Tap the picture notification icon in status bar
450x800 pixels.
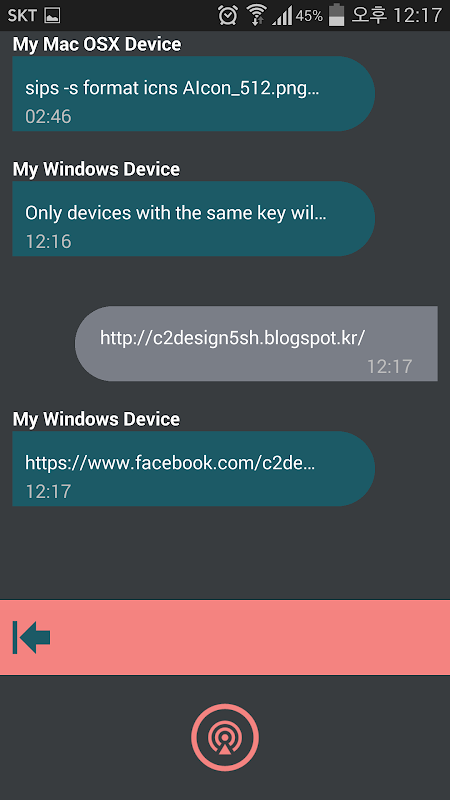[52, 16]
